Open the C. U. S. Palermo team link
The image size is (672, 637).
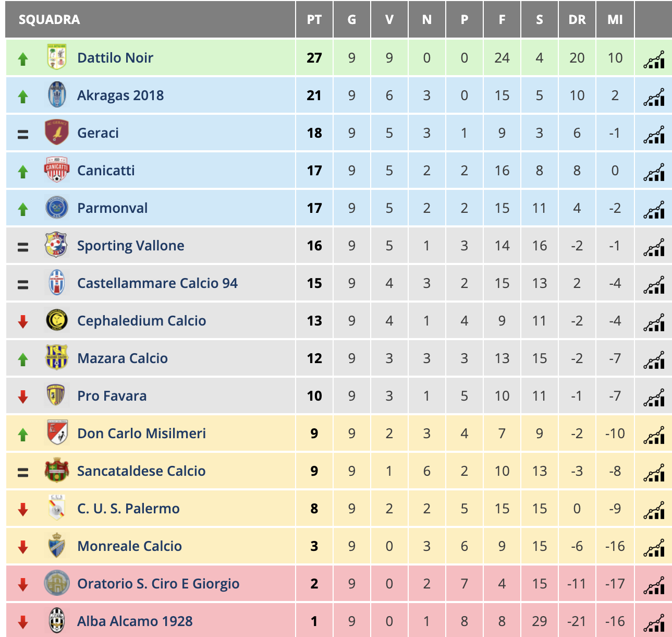[x=128, y=508]
